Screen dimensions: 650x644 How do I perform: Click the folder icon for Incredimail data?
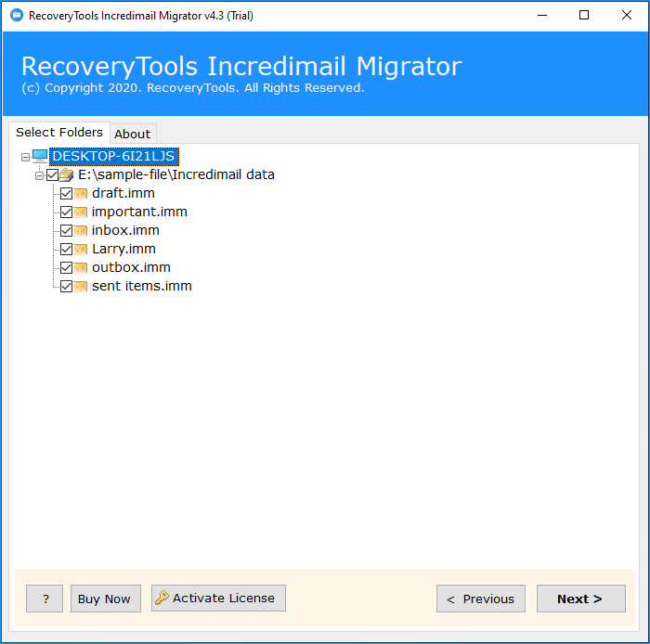66,174
